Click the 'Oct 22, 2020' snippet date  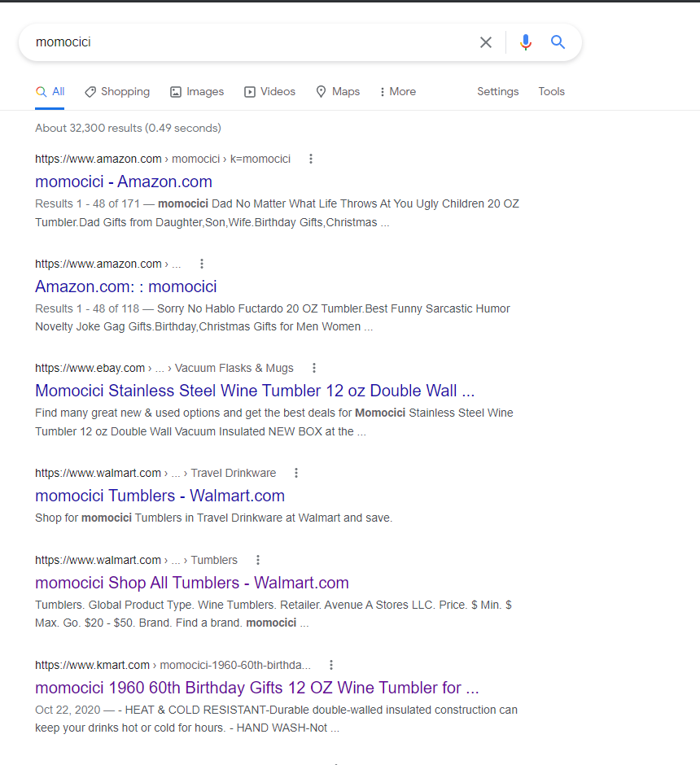coord(68,710)
